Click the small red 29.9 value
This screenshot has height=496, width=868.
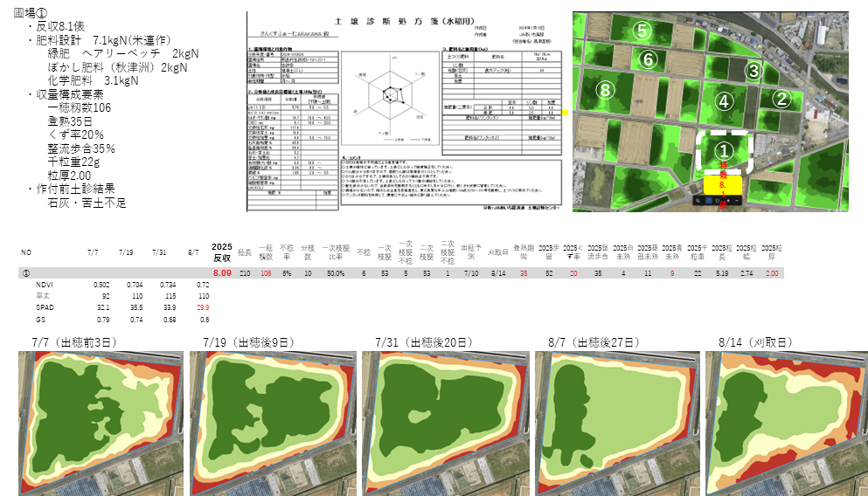[203, 307]
